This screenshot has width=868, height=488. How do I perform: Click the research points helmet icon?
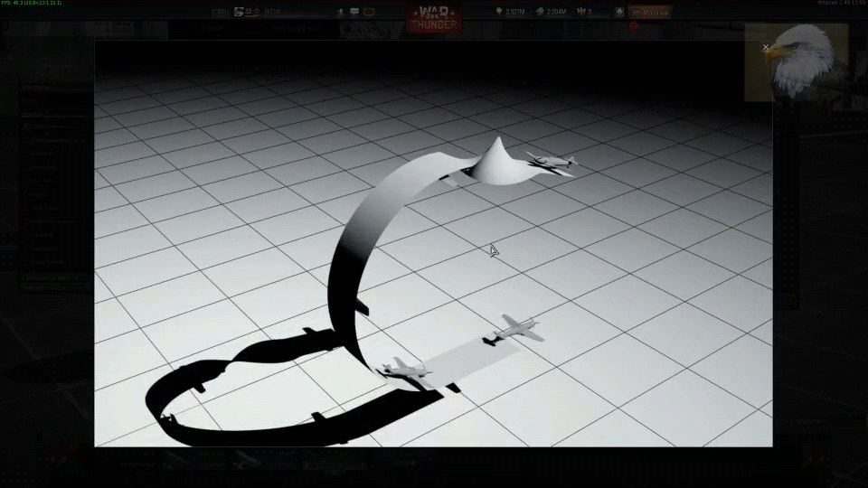(540, 12)
